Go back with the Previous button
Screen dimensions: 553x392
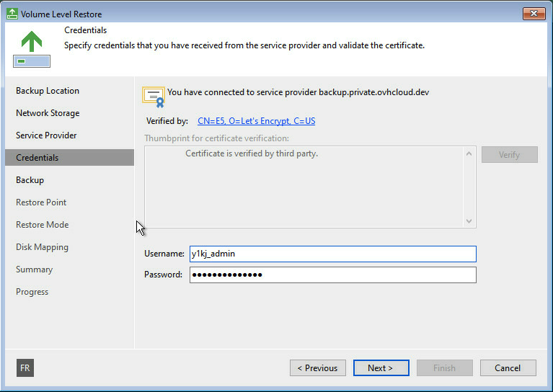318,368
